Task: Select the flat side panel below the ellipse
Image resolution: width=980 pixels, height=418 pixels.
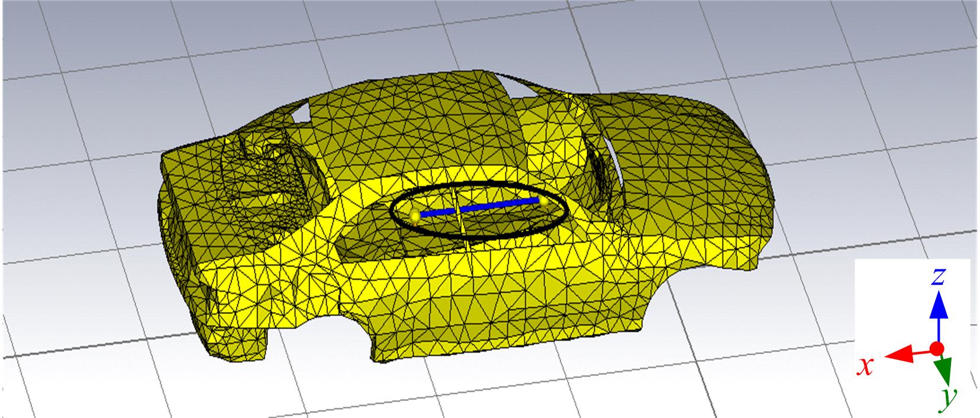Action: (473, 296)
